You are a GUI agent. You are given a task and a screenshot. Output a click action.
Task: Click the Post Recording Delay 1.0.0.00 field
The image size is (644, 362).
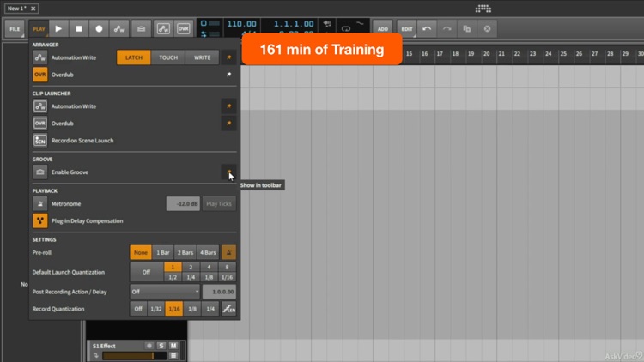219,292
